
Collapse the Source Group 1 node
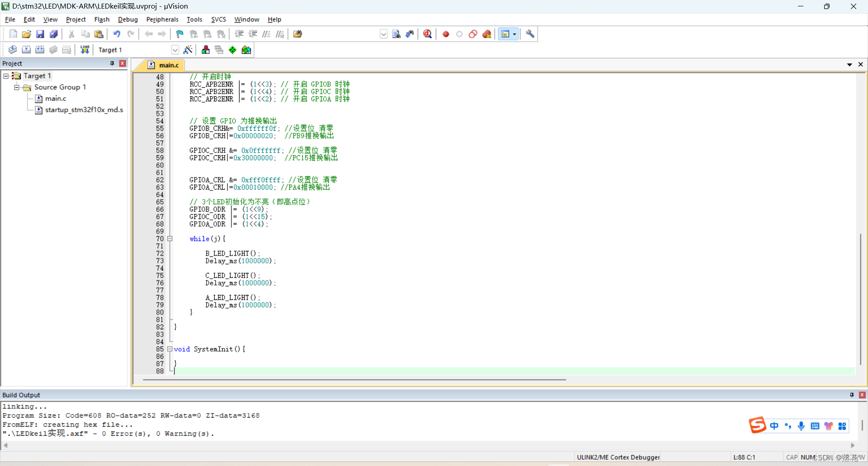[17, 87]
